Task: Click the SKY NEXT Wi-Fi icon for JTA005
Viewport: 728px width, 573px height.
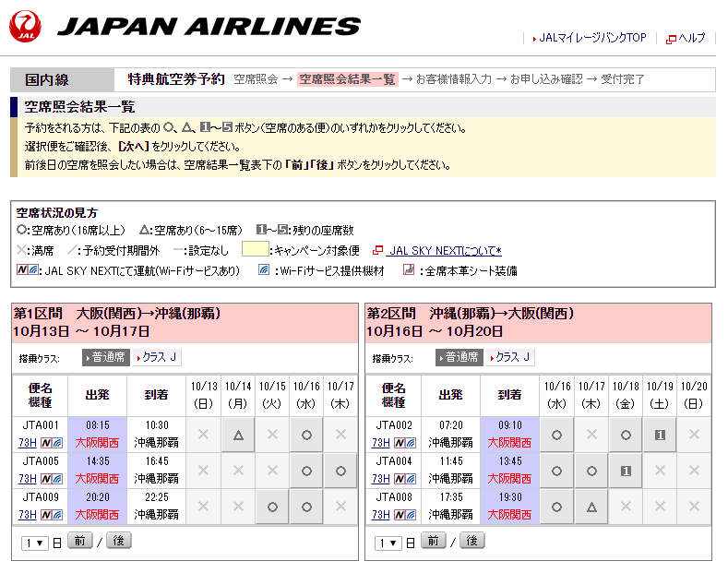Action: (x=52, y=479)
